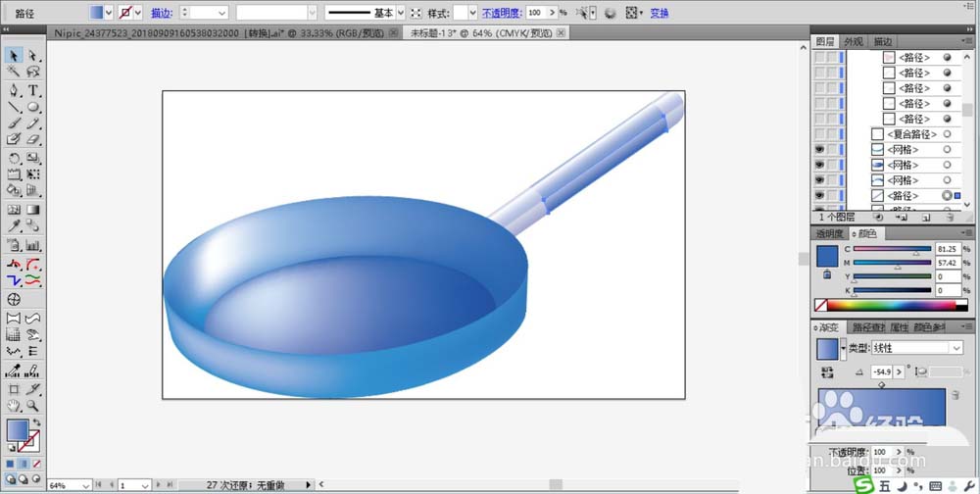Screen dimensions: 980x494
Task: Select the Zoom magnifier tool
Action: [x=32, y=406]
